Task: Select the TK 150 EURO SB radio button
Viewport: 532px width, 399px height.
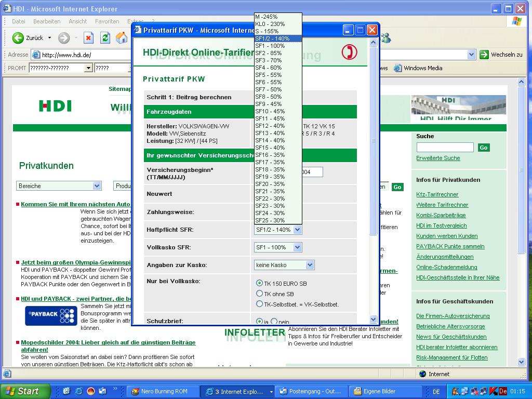Action: tap(259, 283)
